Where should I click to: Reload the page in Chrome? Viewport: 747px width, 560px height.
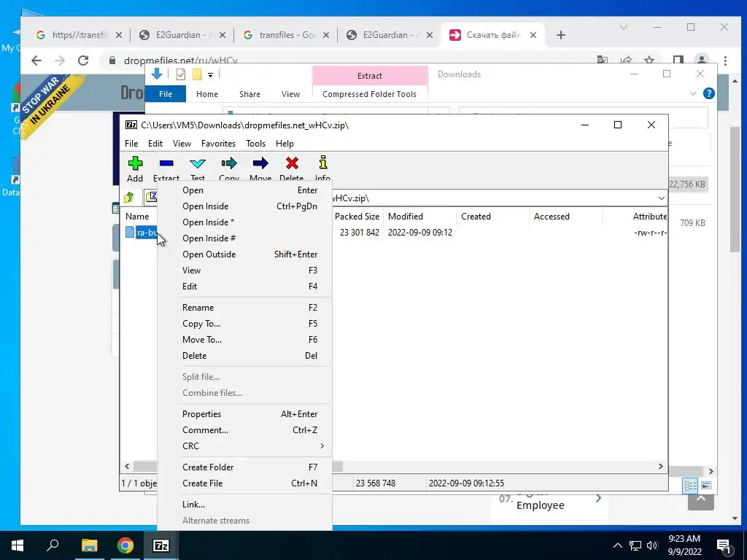83,61
